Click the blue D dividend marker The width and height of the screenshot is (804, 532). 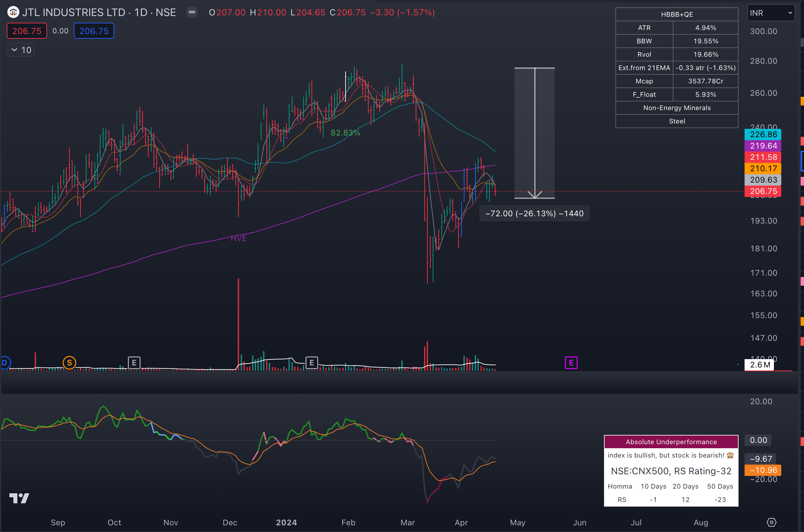pyautogui.click(x=5, y=363)
